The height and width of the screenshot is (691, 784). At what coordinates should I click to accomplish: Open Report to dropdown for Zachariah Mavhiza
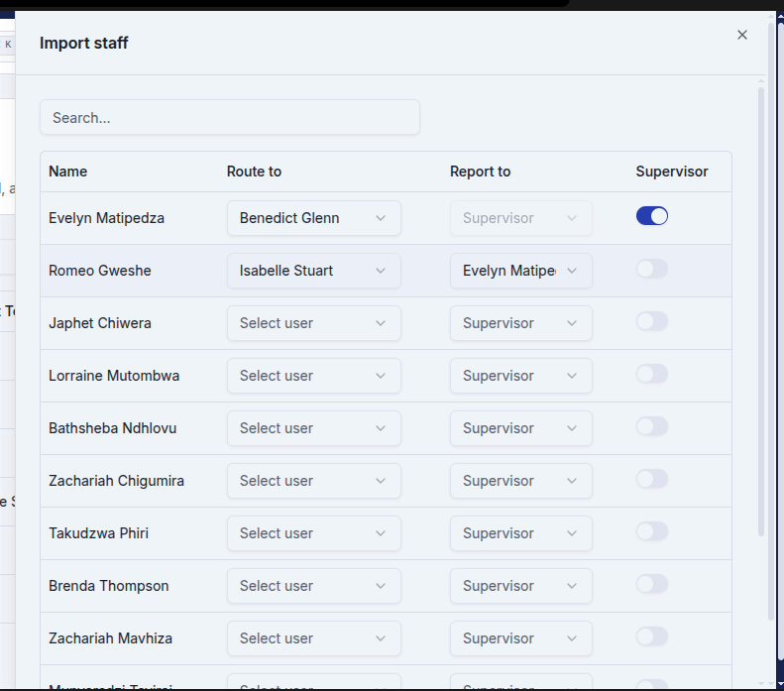pos(521,638)
